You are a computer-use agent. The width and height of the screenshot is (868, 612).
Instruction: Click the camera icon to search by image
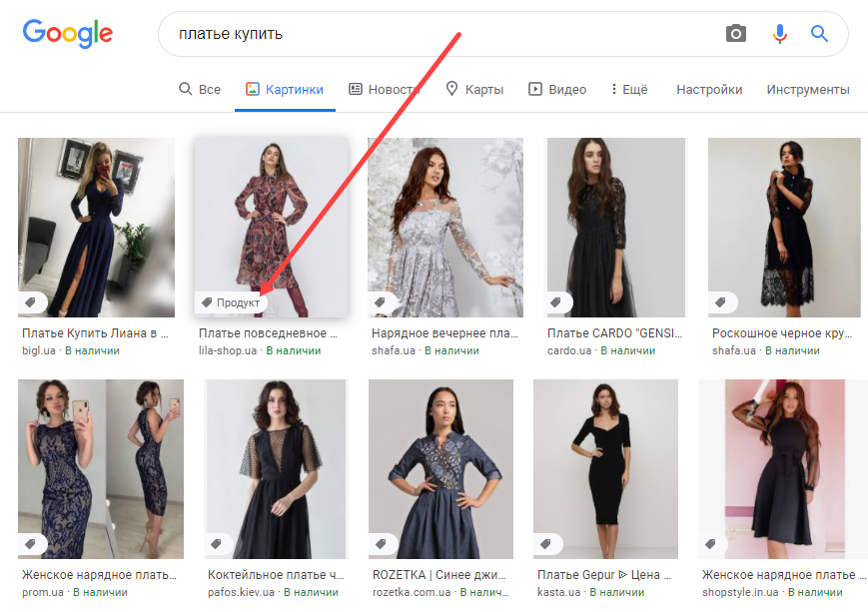point(736,33)
